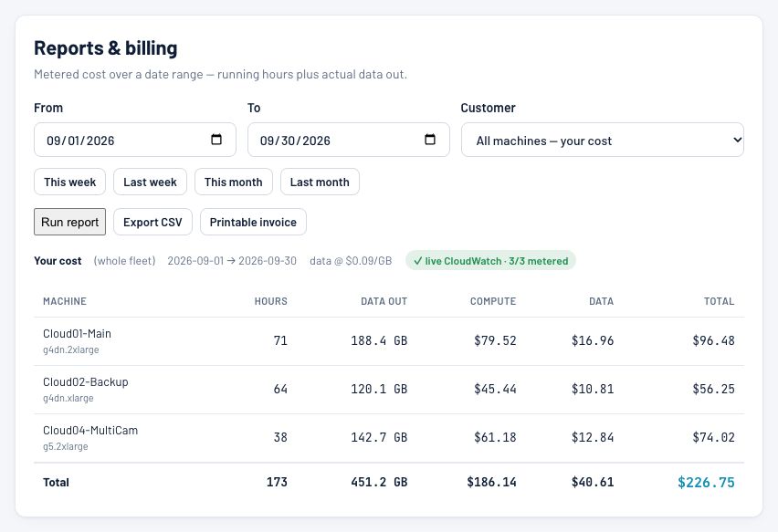Click the 64 hours value for Cloud02-Backup

pos(280,390)
